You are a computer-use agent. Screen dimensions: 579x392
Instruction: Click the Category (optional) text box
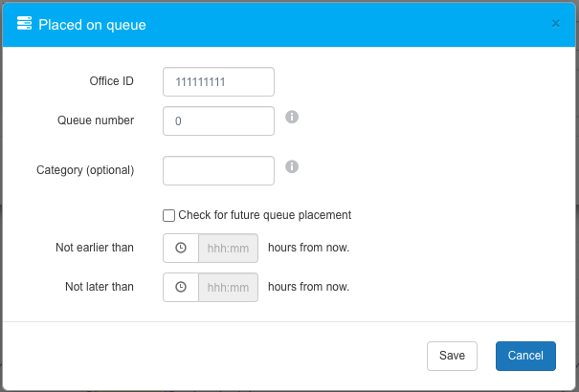(219, 170)
